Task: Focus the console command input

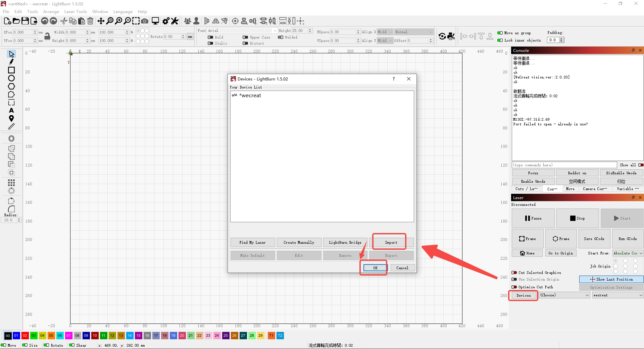Action: point(564,165)
